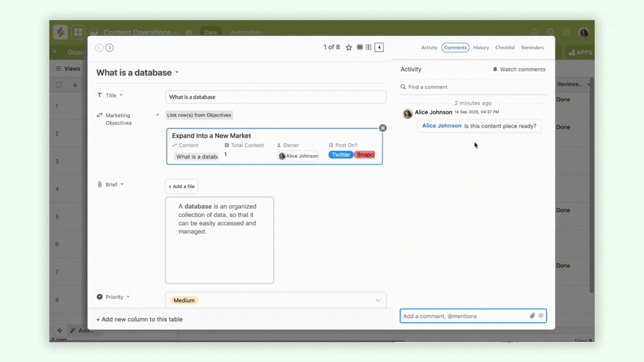
Task: Click the @ mention icon in comment box
Action: pos(541,316)
